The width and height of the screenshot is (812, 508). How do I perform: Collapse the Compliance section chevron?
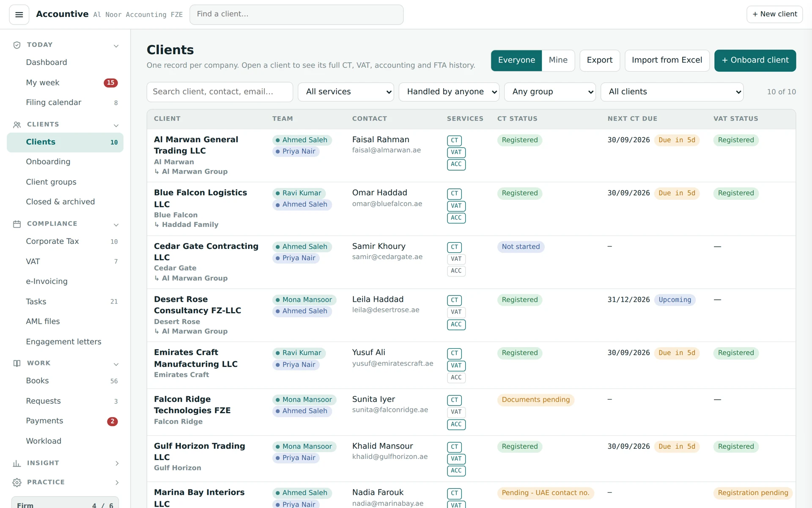(x=116, y=225)
